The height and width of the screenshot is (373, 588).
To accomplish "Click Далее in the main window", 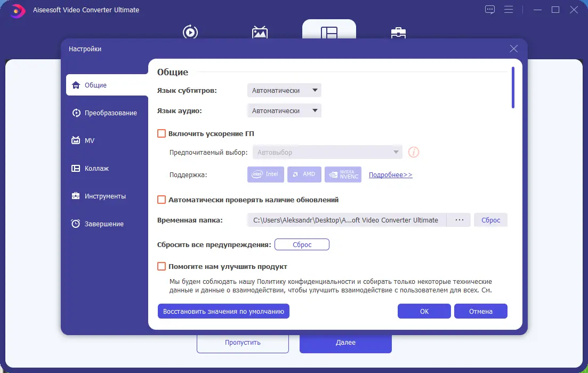I will click(x=345, y=343).
